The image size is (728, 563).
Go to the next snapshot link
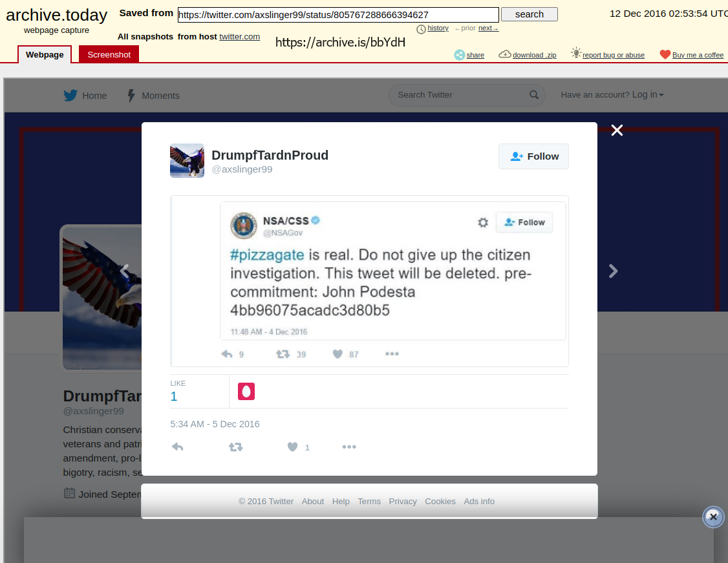pyautogui.click(x=488, y=28)
